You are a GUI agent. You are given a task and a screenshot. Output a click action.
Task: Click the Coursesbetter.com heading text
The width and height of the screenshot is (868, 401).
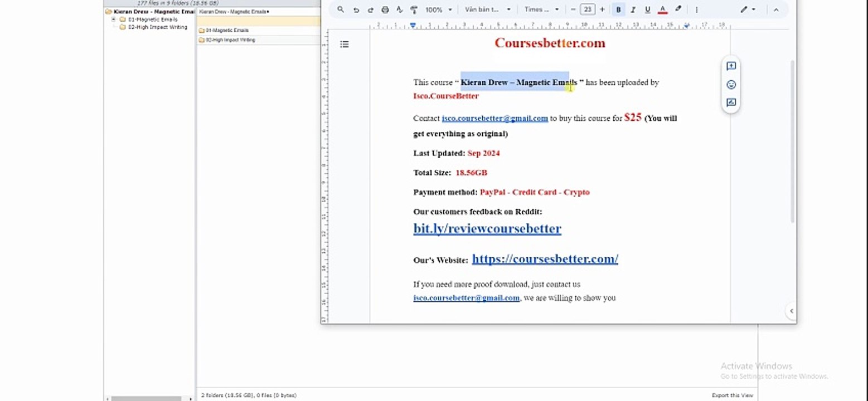[x=550, y=43]
